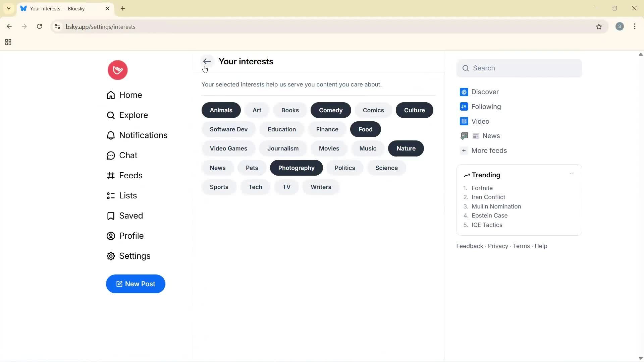Open the News feed icon

[464, 136]
